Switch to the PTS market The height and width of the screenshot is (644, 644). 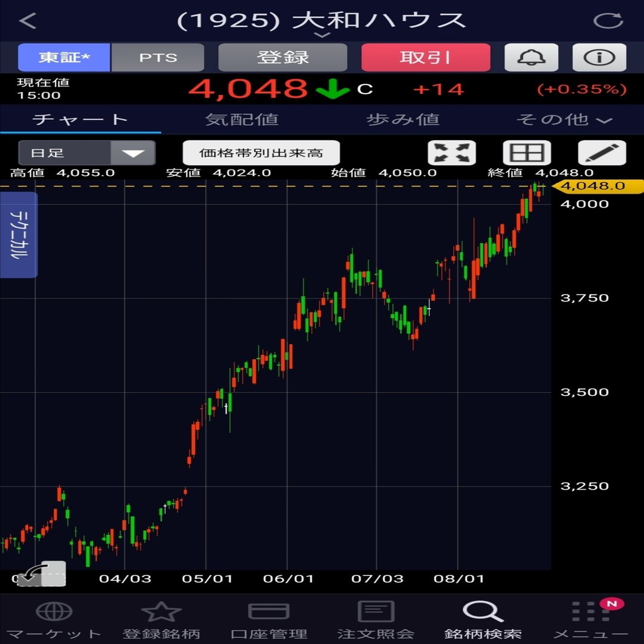coord(157,57)
